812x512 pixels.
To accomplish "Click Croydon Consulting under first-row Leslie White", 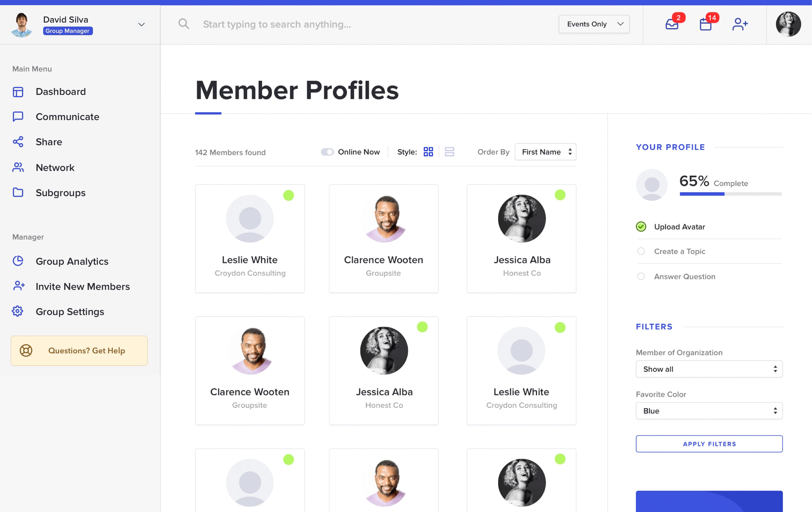I will point(250,273).
